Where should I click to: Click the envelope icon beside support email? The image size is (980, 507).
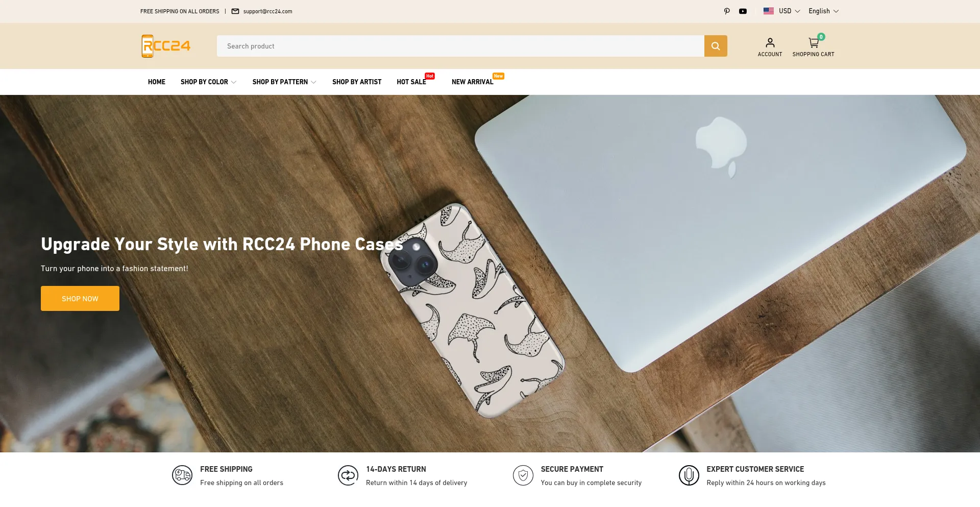235,11
